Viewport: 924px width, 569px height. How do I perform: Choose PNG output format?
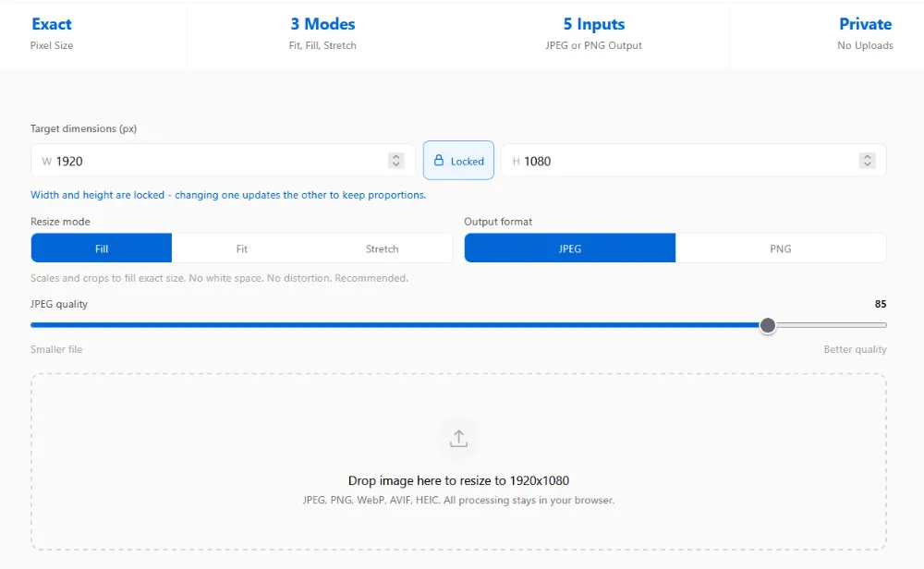[780, 248]
